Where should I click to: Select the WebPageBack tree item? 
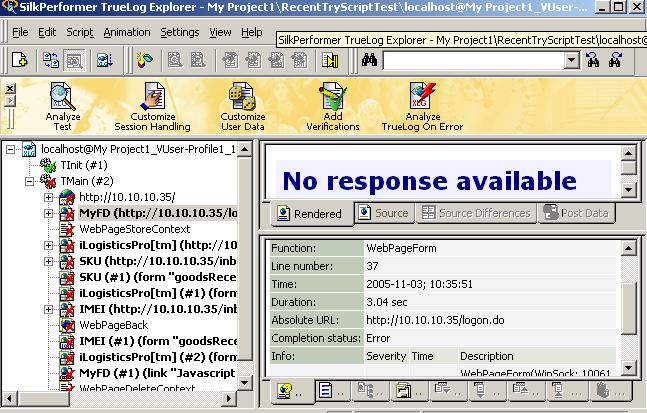point(113,325)
